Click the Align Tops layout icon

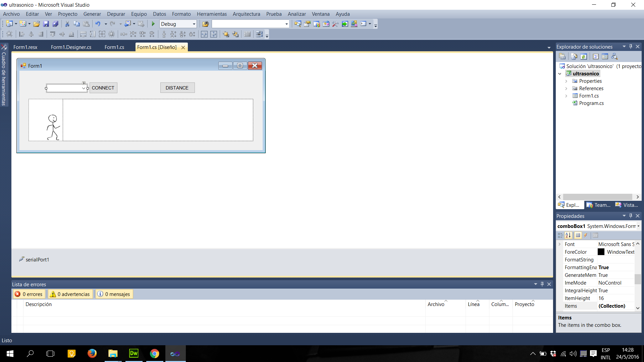point(53,34)
